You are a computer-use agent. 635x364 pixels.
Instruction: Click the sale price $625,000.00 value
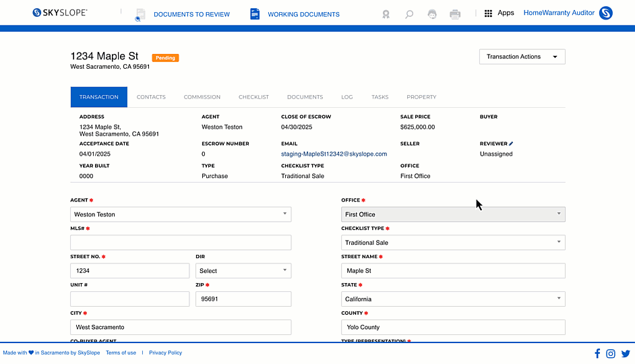(417, 127)
